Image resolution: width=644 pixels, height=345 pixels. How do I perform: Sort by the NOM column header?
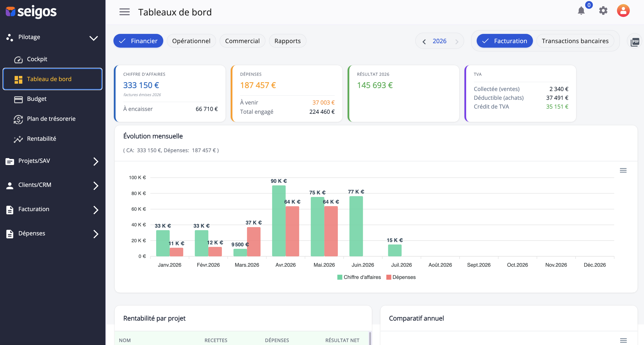click(125, 340)
